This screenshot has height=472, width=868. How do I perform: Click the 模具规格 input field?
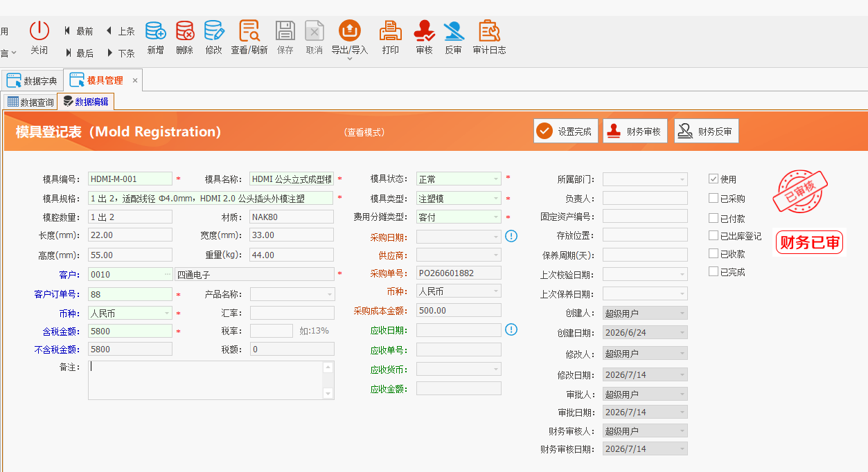211,199
